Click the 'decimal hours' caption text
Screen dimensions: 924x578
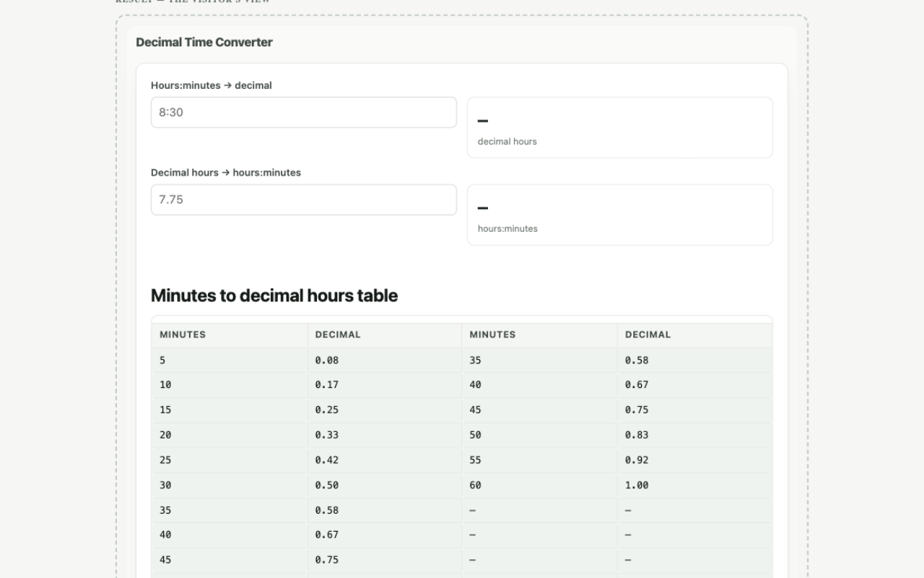[507, 142]
